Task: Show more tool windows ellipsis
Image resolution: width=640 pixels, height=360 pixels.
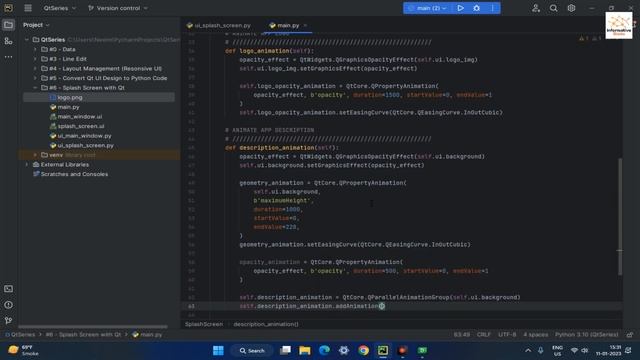Action: pyautogui.click(x=8, y=57)
